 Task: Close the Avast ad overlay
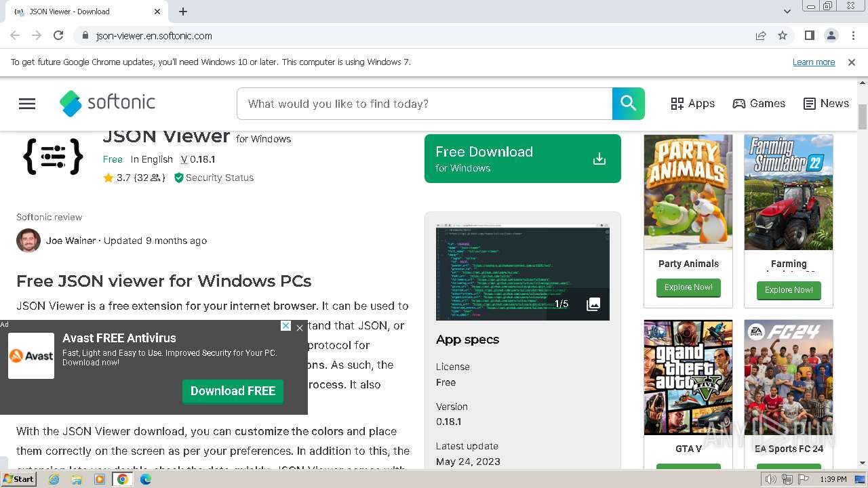coord(300,328)
